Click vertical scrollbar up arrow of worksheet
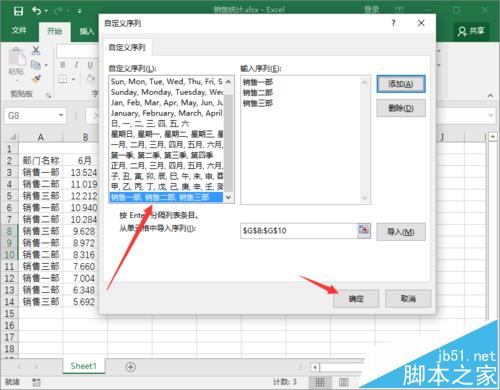This screenshot has width=500, height=390. pyautogui.click(x=493, y=137)
